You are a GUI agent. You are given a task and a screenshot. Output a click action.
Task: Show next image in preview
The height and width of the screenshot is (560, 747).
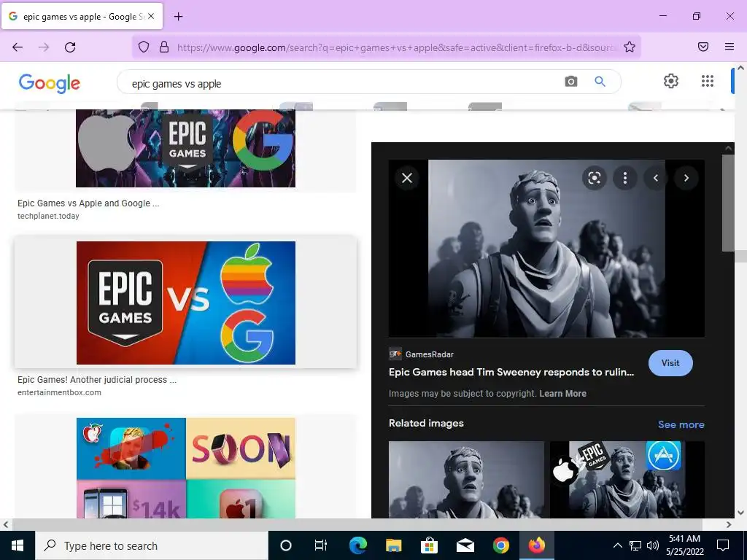[686, 178]
